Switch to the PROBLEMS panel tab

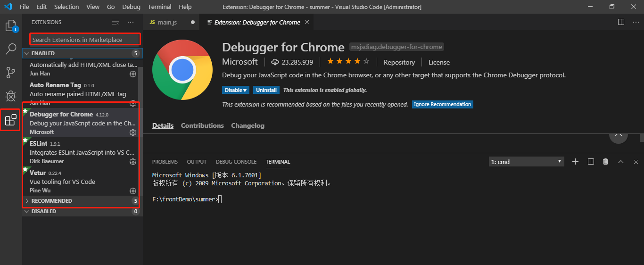[165, 162]
